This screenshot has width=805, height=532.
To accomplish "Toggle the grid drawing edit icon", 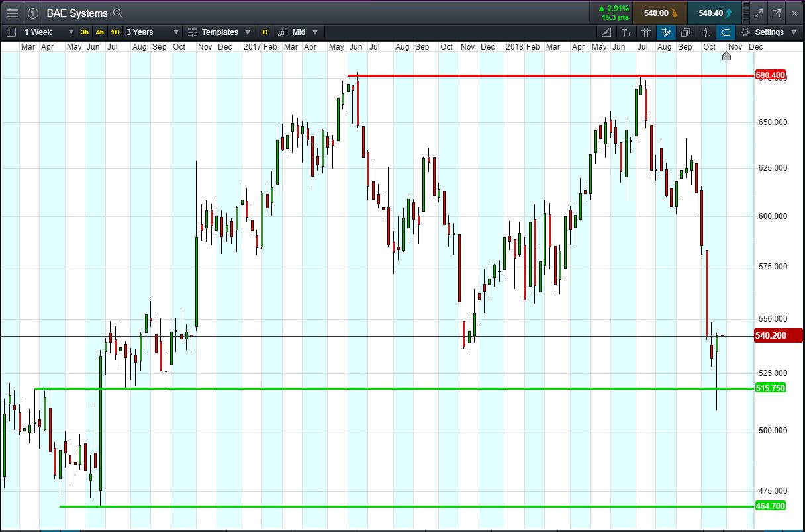I will click(666, 32).
